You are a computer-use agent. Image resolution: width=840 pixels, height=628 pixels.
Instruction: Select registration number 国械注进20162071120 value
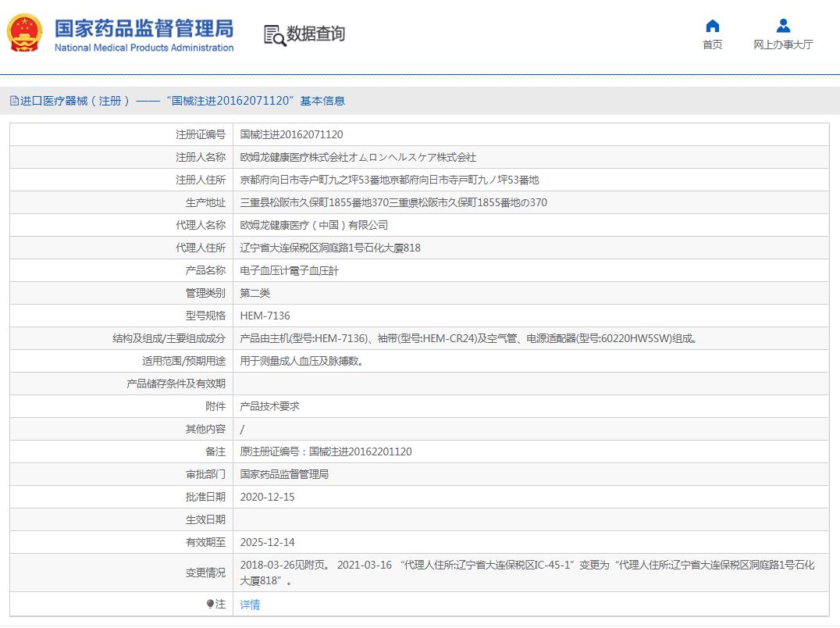[291, 134]
